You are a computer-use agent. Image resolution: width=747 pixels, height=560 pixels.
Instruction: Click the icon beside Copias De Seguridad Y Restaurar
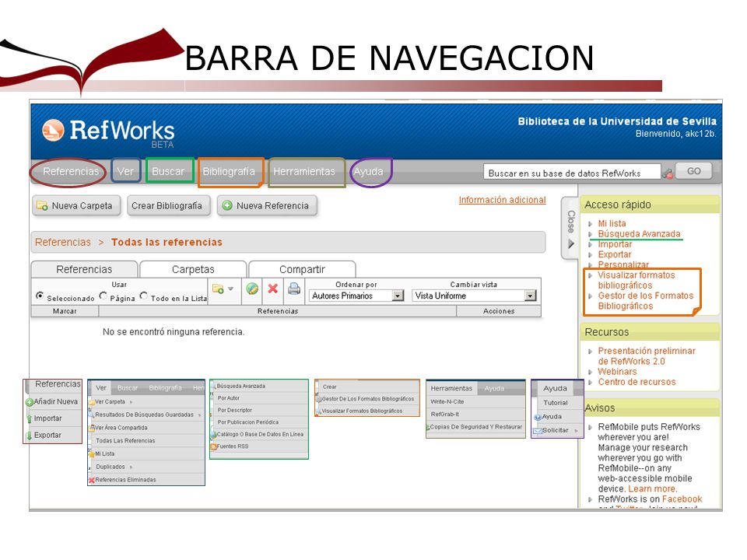[428, 427]
